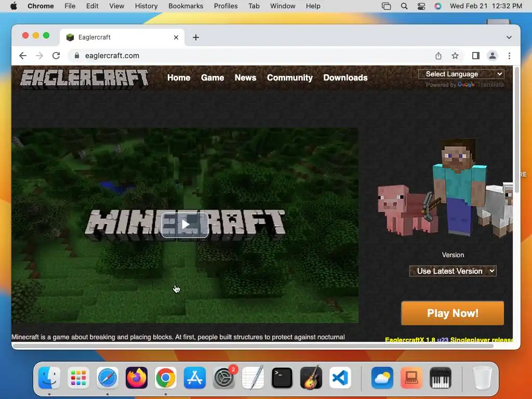
Task: Open the Use Latest Version dropdown
Action: point(453,271)
